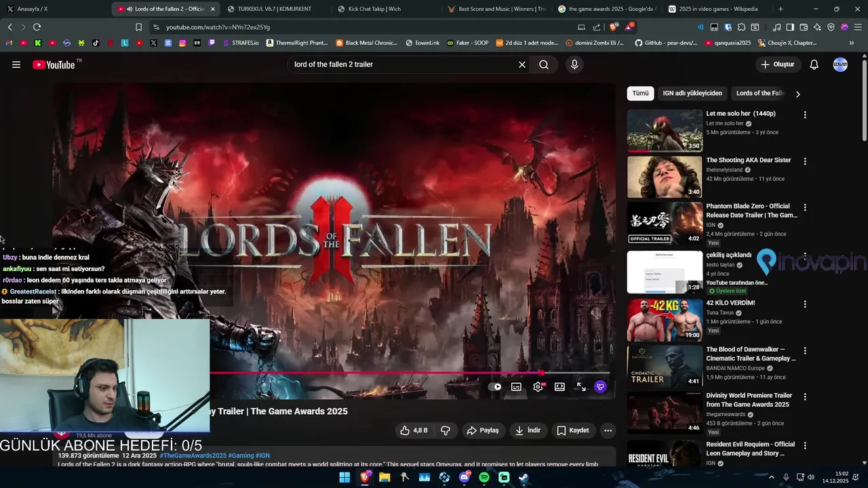Open Resident Evil Requiem video title
The width and height of the screenshot is (868, 488).
[751, 449]
